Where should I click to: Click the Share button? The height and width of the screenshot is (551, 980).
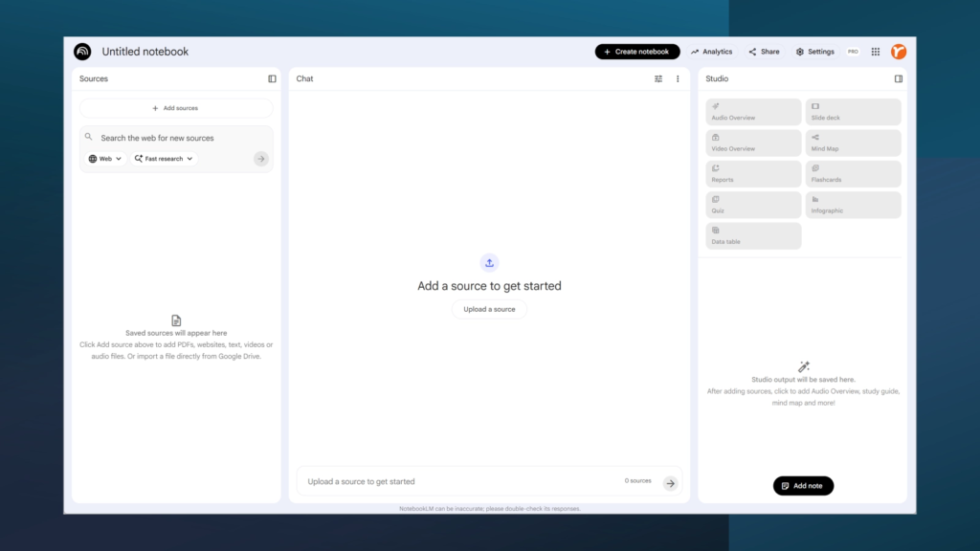[764, 52]
